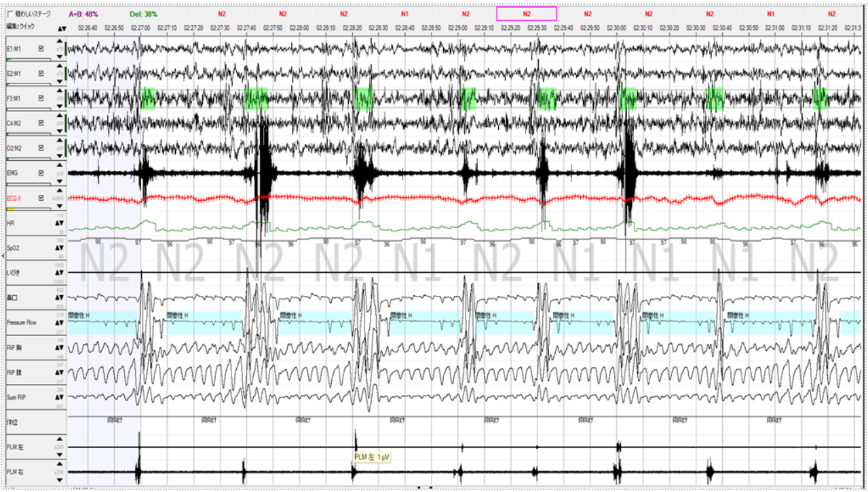The width and height of the screenshot is (868, 492).
Task: Select the N1 stage label above 02:28:40
Action: 404,14
